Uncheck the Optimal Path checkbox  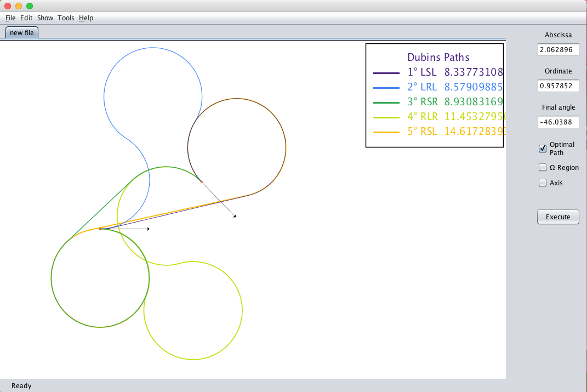tap(543, 149)
